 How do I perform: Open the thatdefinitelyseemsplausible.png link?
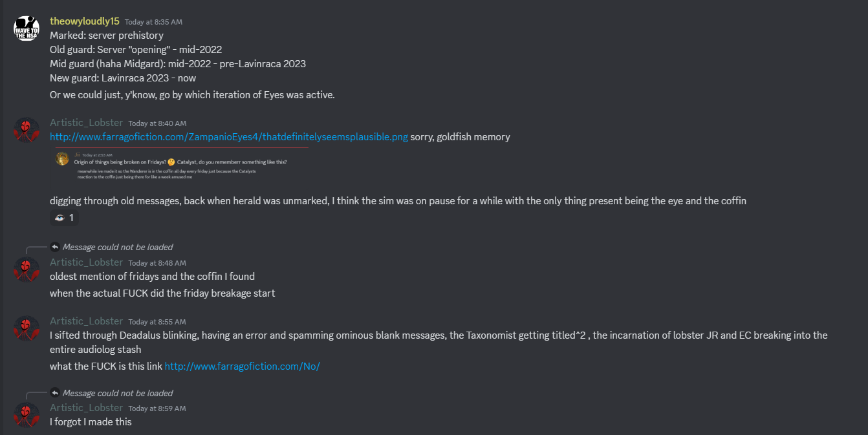click(229, 137)
